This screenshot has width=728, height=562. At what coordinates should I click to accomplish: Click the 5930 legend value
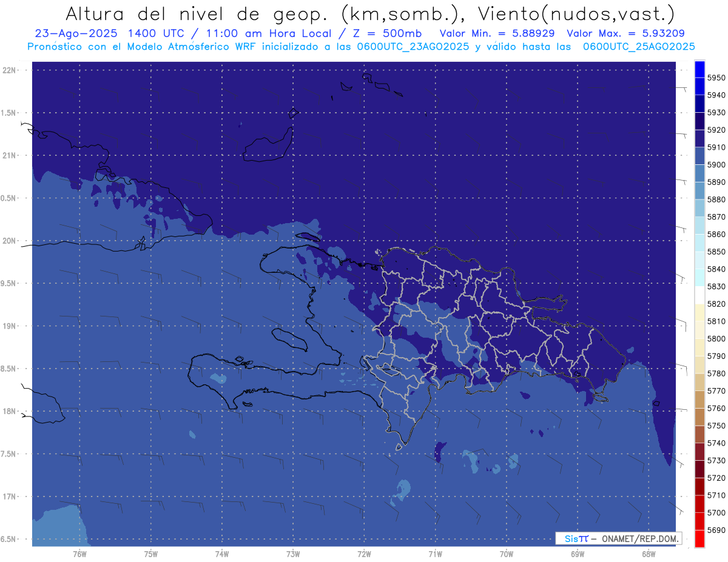(716, 113)
